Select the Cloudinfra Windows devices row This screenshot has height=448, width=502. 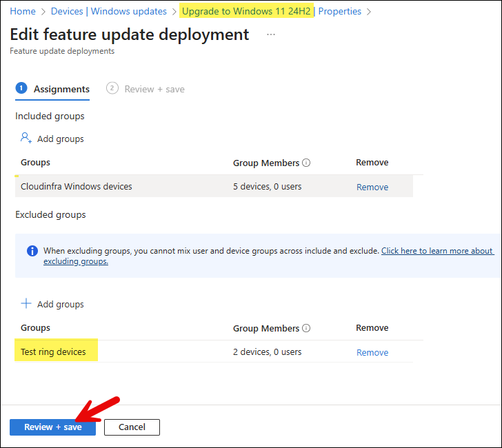coord(77,186)
